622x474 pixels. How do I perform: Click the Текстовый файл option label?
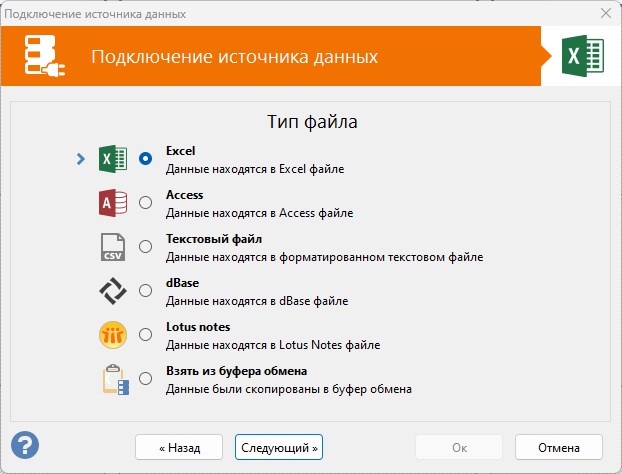214,239
